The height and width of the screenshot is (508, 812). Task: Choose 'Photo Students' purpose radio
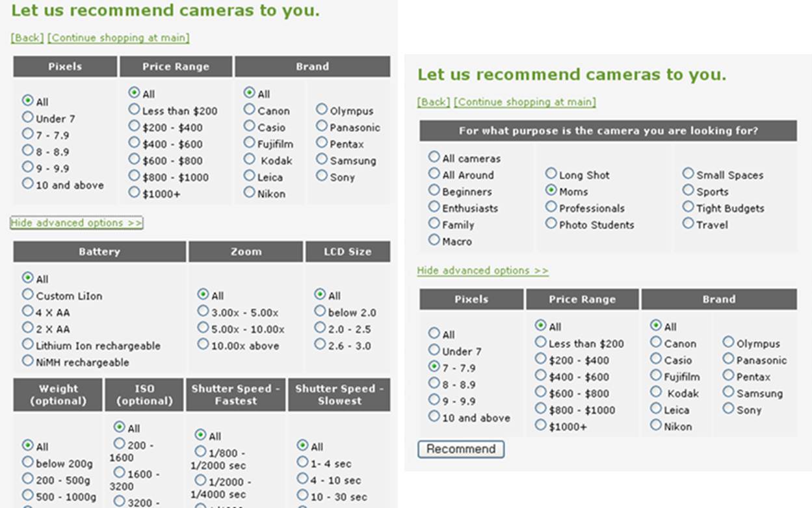pos(551,223)
